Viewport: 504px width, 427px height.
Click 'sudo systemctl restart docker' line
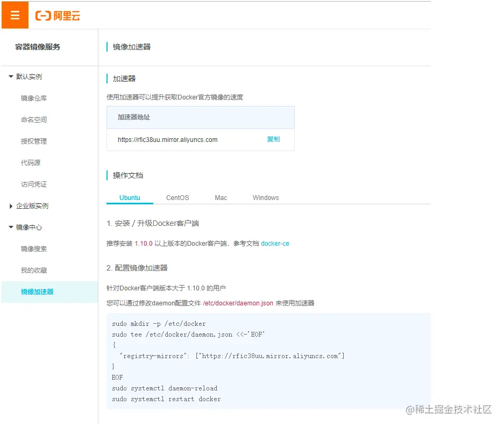166,399
